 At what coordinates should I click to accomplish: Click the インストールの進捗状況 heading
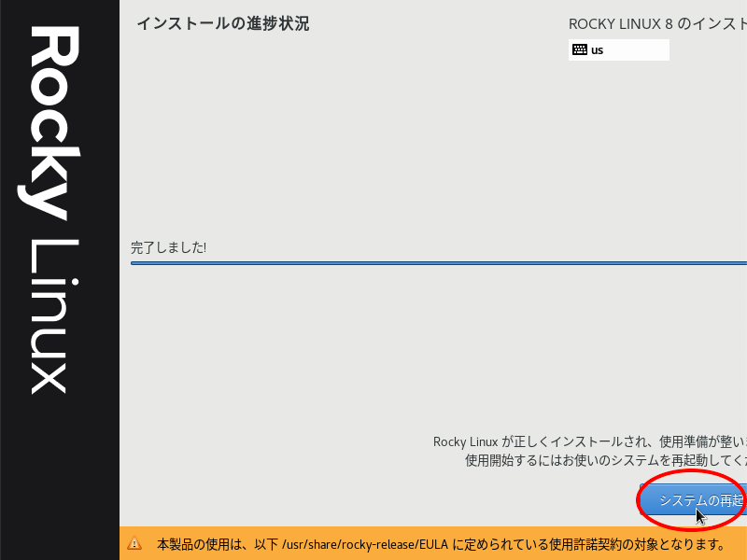tap(223, 24)
